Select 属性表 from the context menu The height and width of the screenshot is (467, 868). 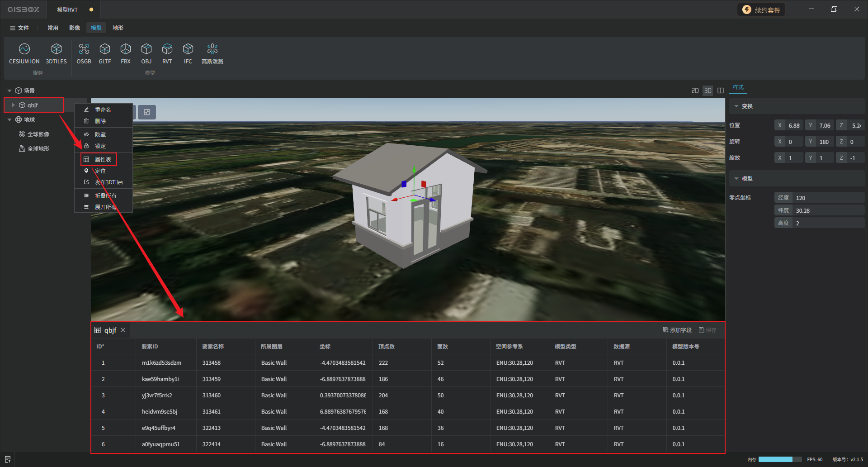pyautogui.click(x=103, y=159)
